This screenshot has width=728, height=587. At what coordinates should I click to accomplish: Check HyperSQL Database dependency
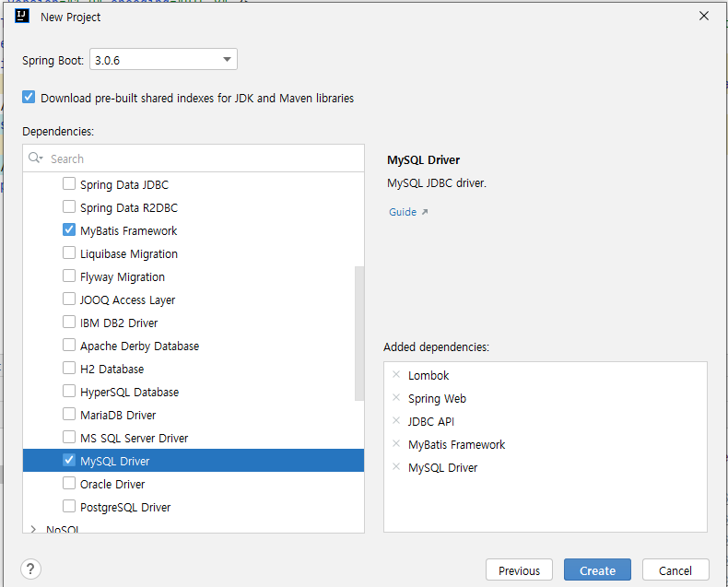[x=69, y=391]
